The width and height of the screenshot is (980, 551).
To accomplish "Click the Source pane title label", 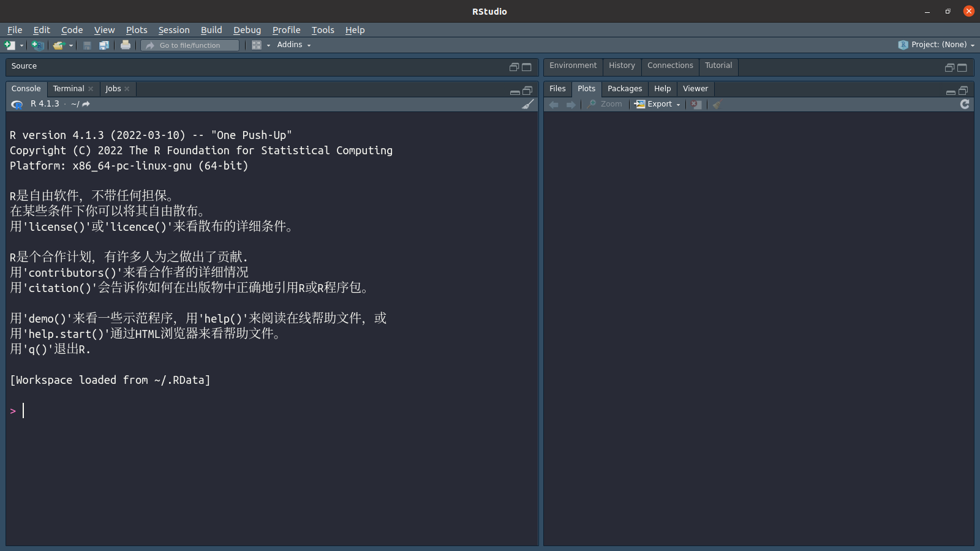I will 24,66.
